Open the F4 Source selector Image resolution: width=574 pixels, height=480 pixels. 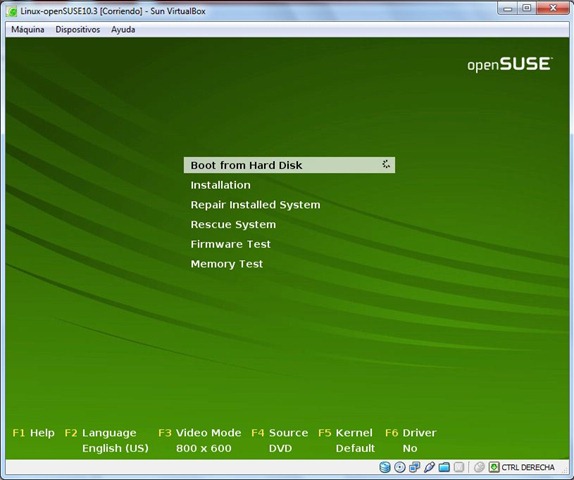[280, 433]
